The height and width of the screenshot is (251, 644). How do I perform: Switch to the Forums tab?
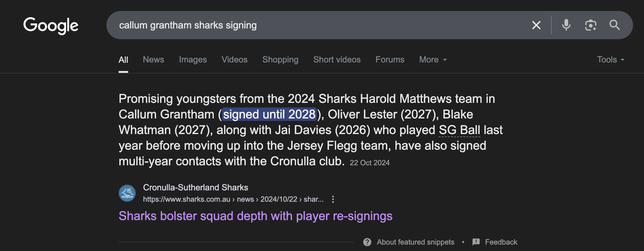[390, 60]
